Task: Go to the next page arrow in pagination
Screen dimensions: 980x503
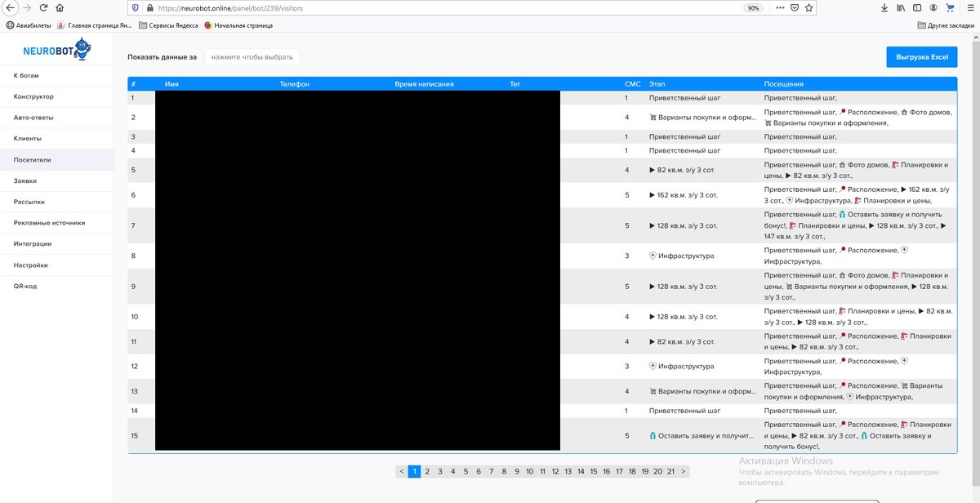Action: (x=684, y=471)
